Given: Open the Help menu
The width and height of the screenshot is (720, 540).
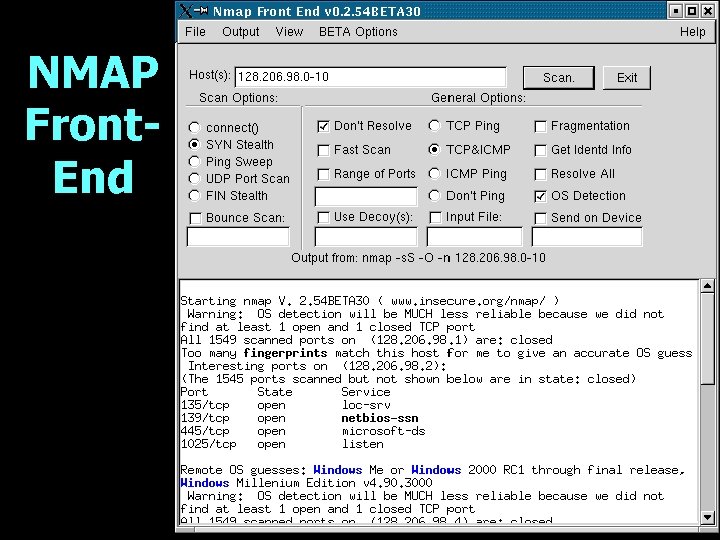Looking at the screenshot, I should point(692,32).
